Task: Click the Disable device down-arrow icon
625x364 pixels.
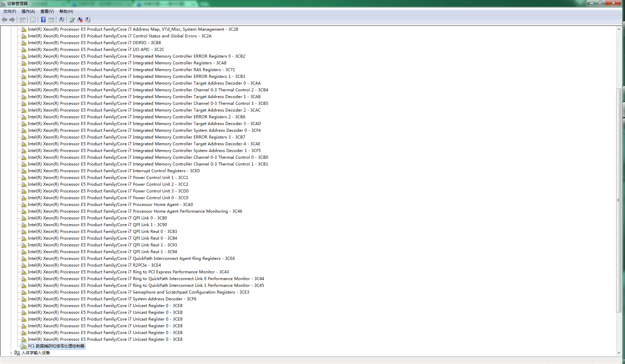Action: tap(88, 20)
